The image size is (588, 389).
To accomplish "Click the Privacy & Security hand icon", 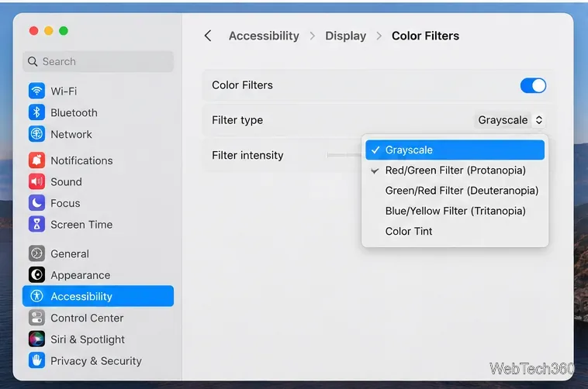I will coord(36,360).
